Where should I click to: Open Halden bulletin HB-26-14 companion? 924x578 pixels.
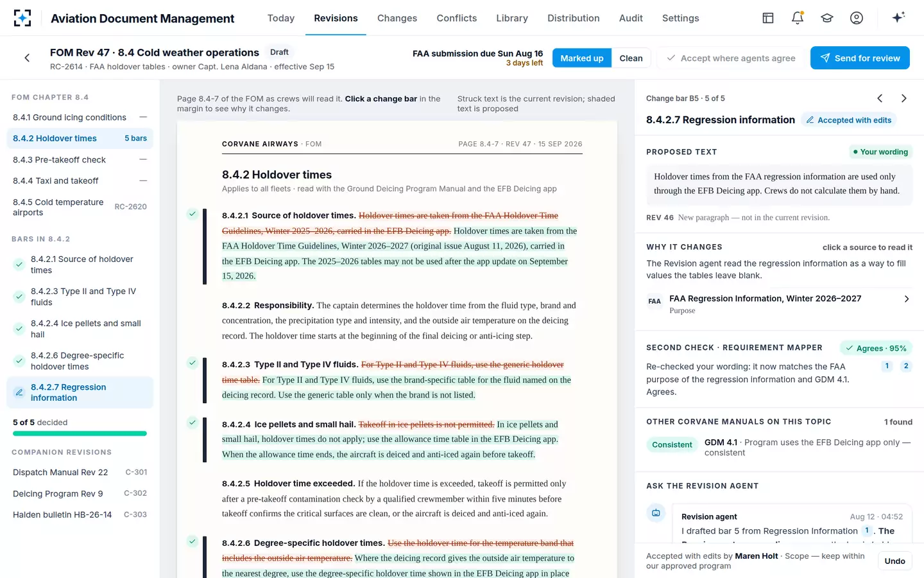coord(80,514)
